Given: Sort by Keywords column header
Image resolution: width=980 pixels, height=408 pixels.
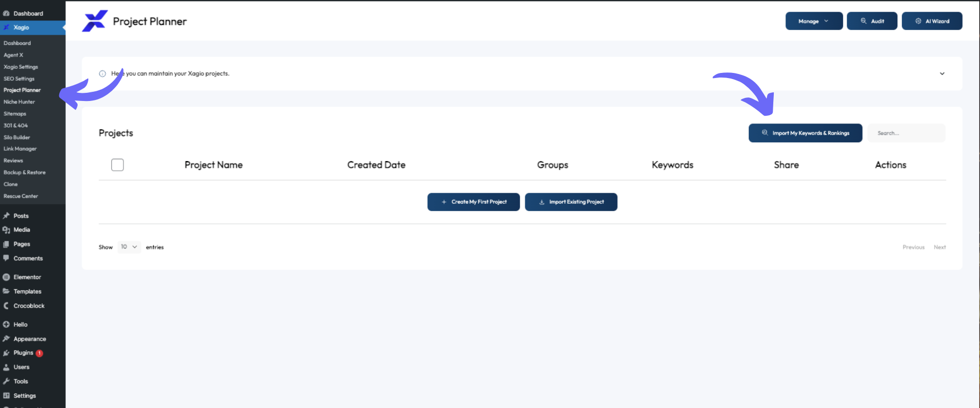Looking at the screenshot, I should [x=673, y=165].
